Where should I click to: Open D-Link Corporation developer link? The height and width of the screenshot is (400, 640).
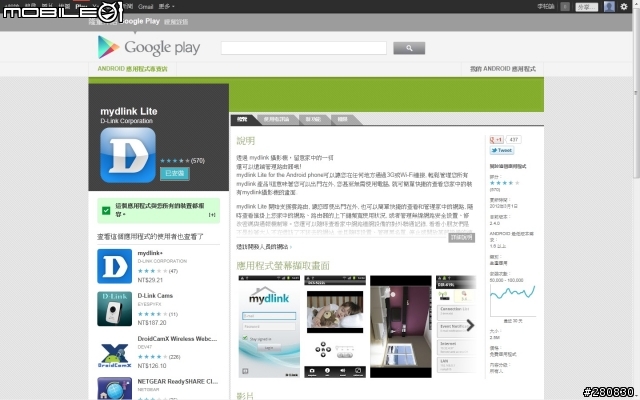127,121
